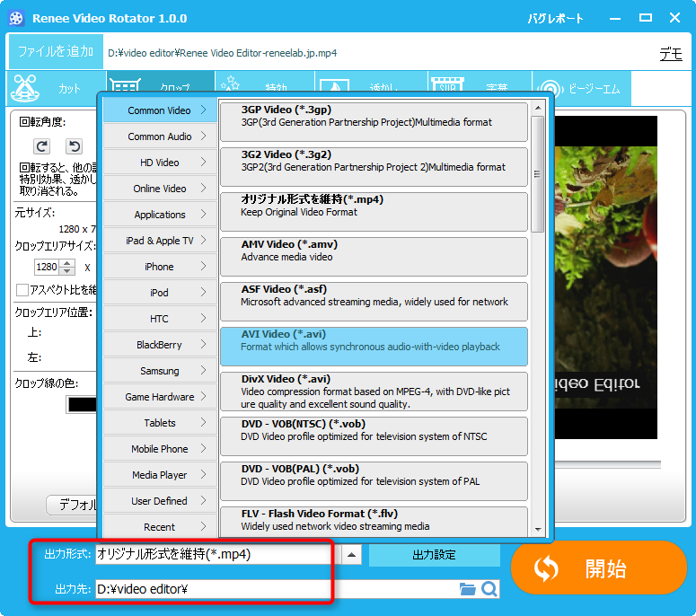Open the output folder browse icon
Viewport: 696px width, 616px height.
tap(467, 589)
